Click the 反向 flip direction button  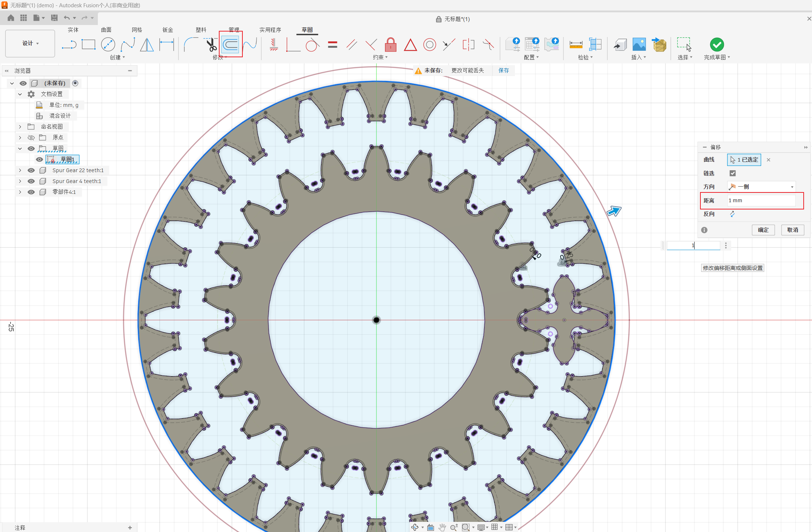pyautogui.click(x=732, y=214)
